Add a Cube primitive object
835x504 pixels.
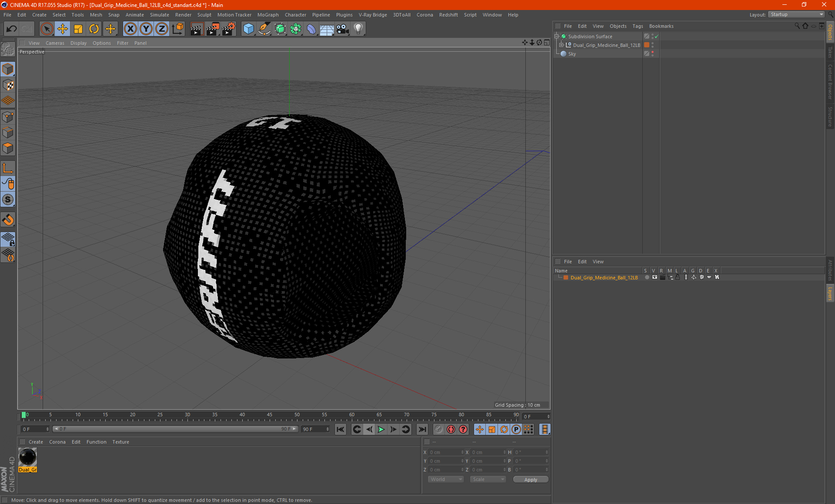[x=248, y=29]
